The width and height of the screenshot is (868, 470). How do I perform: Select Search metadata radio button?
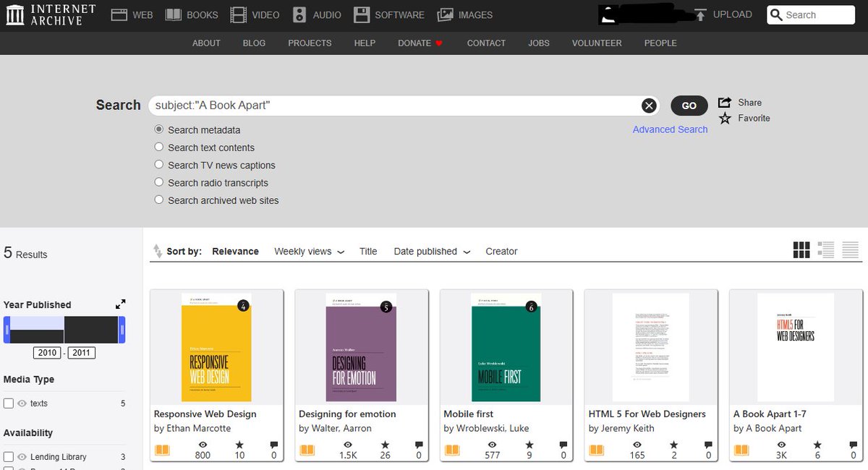[159, 129]
